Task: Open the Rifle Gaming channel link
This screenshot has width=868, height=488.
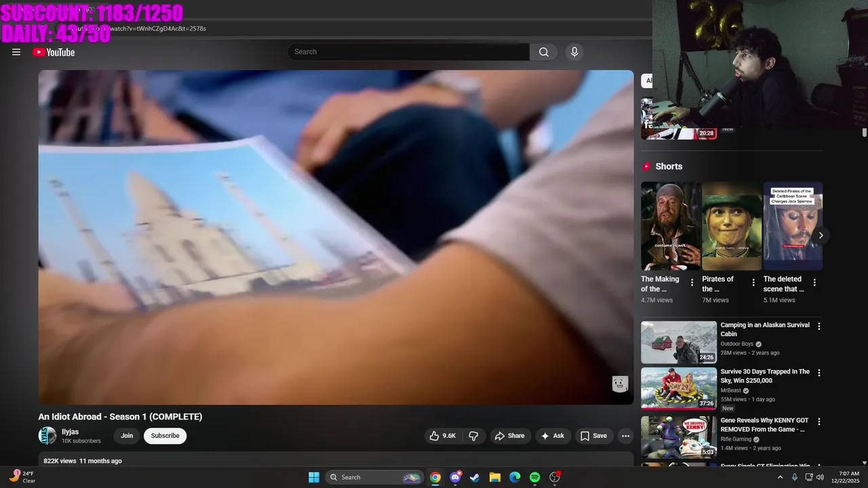Action: 736,439
